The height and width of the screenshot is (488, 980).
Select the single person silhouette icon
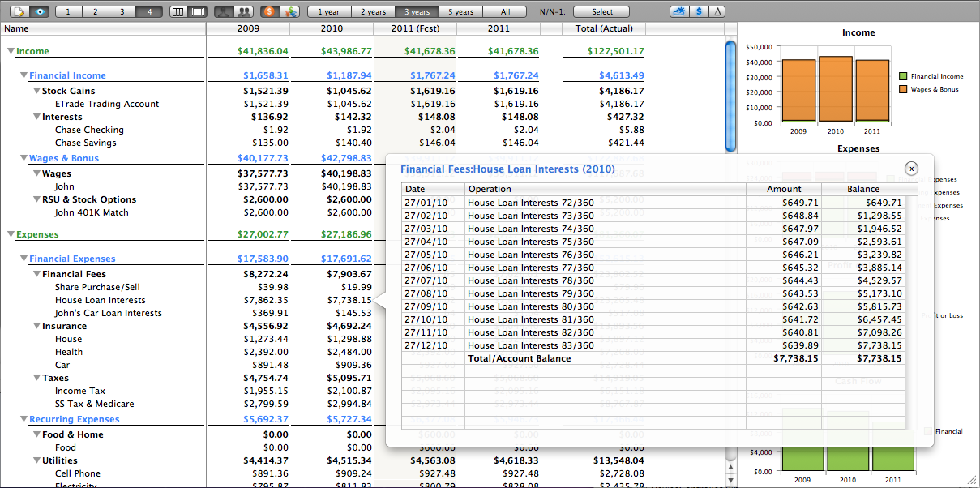point(225,12)
